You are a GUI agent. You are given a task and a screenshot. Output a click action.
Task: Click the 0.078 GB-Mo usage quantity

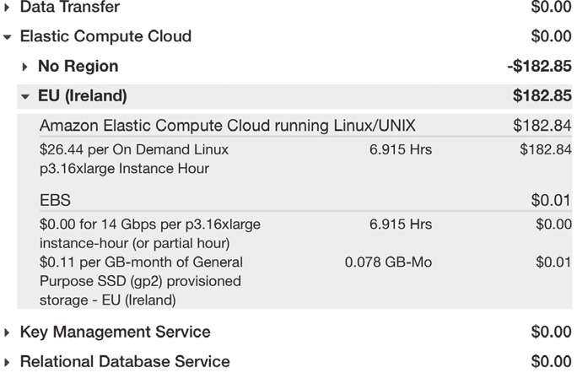pyautogui.click(x=388, y=262)
